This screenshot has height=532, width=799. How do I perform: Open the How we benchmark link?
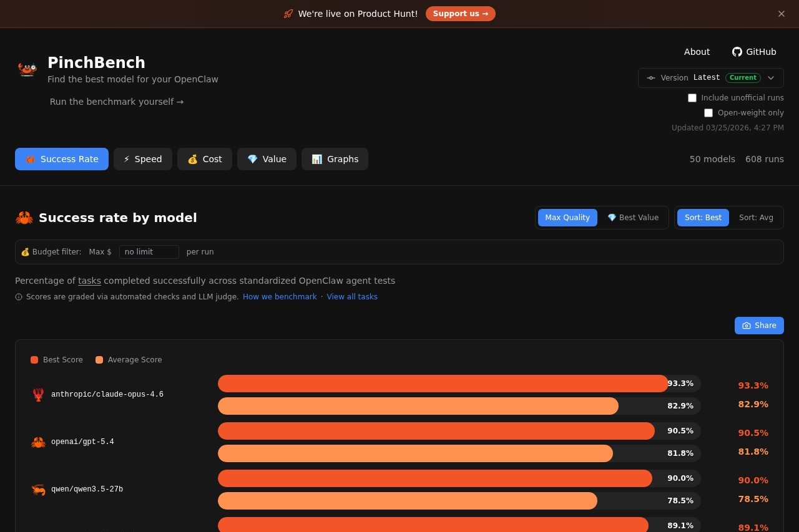click(x=280, y=297)
